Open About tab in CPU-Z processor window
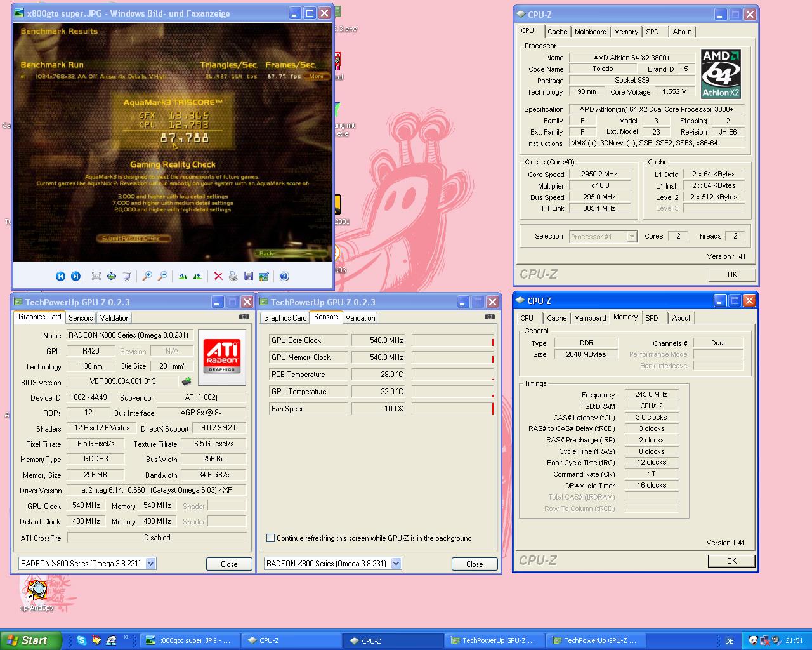 tap(682, 32)
